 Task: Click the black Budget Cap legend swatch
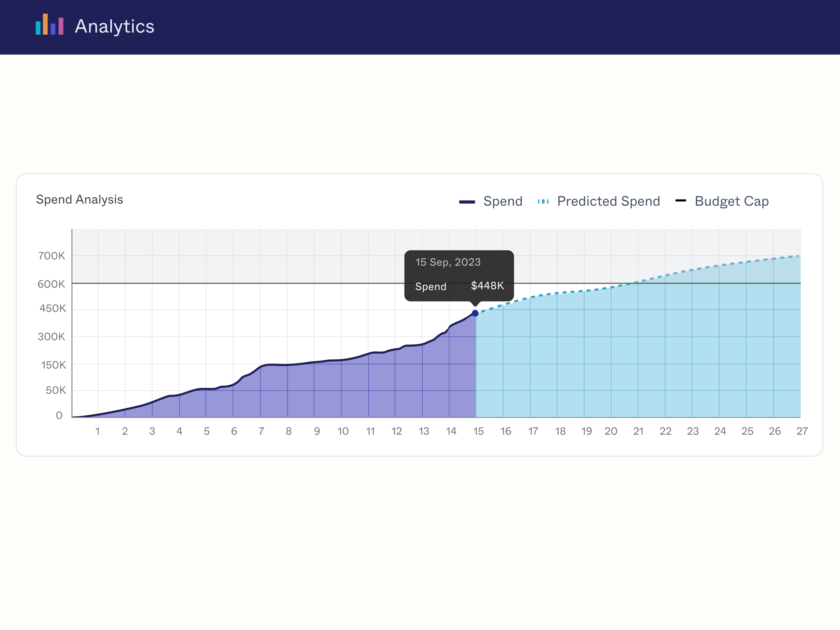coord(680,201)
